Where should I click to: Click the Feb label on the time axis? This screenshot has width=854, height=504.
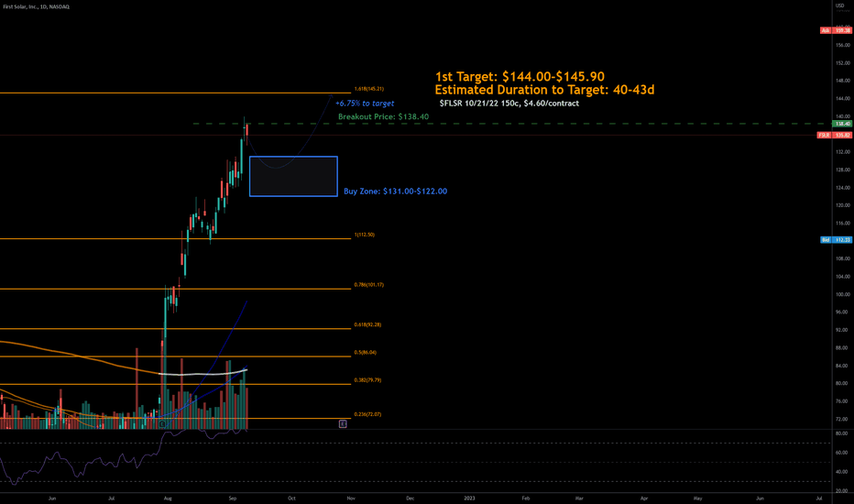point(526,498)
